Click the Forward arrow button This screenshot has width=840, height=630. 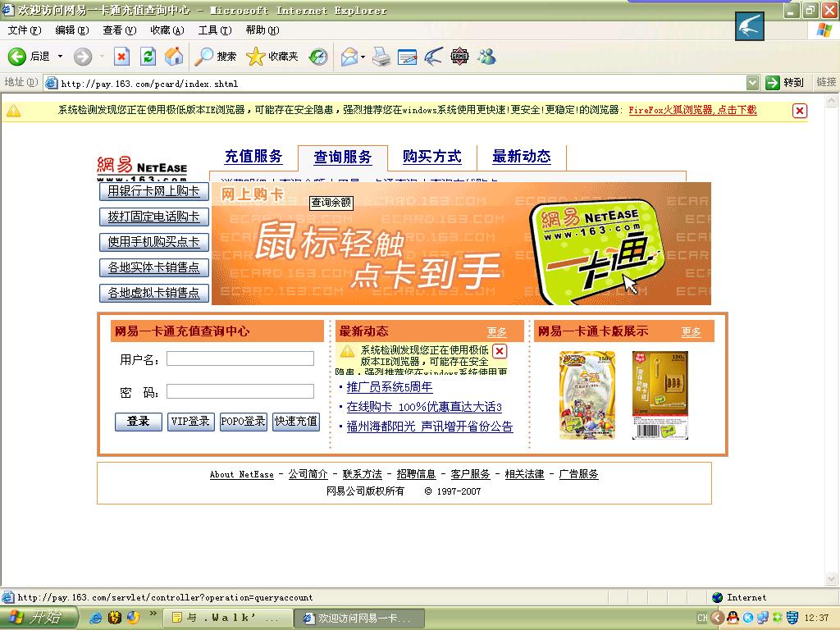click(x=83, y=57)
